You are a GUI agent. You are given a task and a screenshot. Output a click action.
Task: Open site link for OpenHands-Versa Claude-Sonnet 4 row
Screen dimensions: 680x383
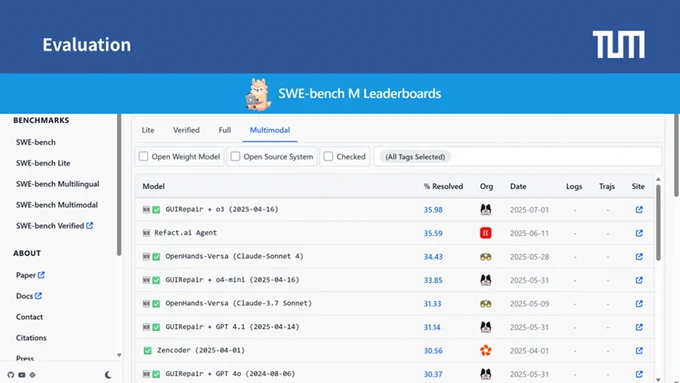point(639,256)
